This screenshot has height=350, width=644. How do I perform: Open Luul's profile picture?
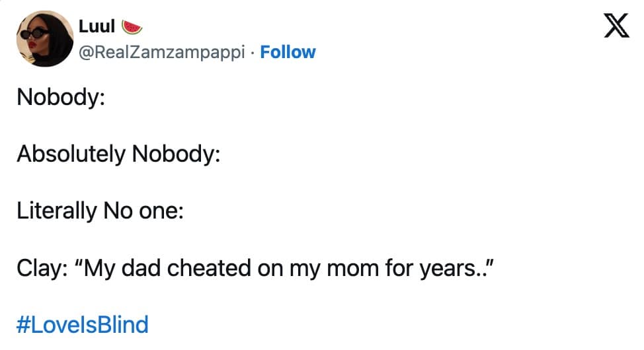pyautogui.click(x=44, y=39)
